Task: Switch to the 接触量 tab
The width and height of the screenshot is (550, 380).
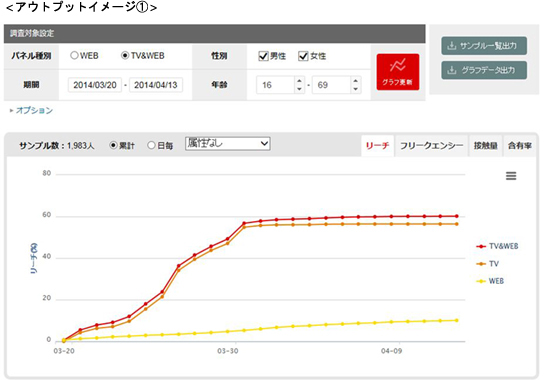Action: [485, 146]
